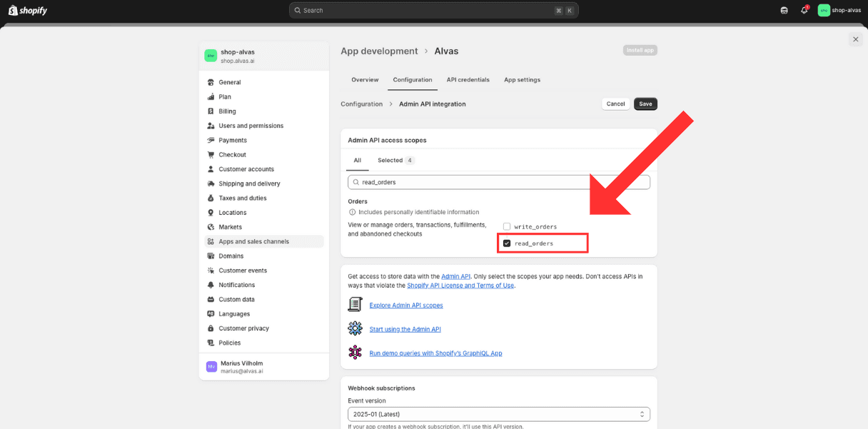Viewport: 868px width, 429px height.
Task: Click Shipping and delivery truck icon
Action: 211,183
